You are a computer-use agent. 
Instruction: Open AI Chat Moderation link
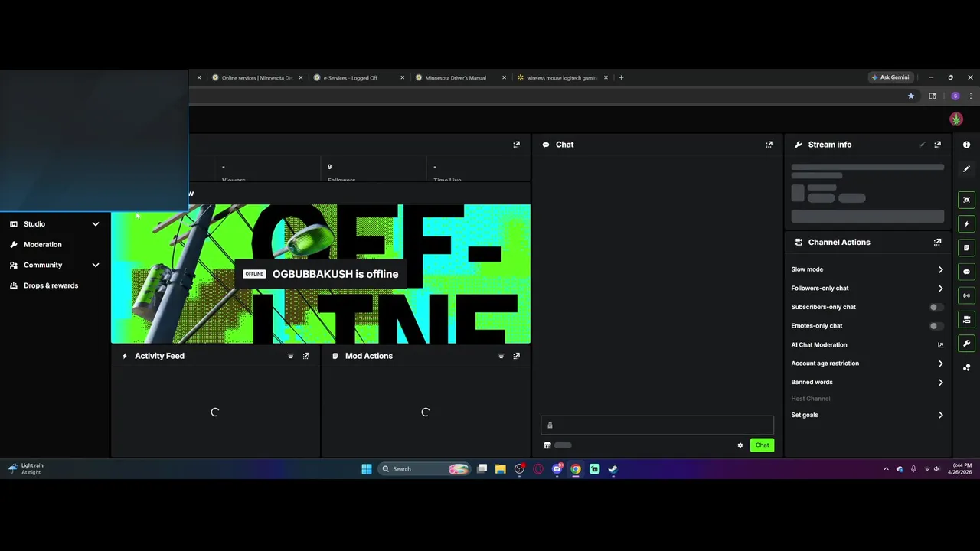point(867,345)
